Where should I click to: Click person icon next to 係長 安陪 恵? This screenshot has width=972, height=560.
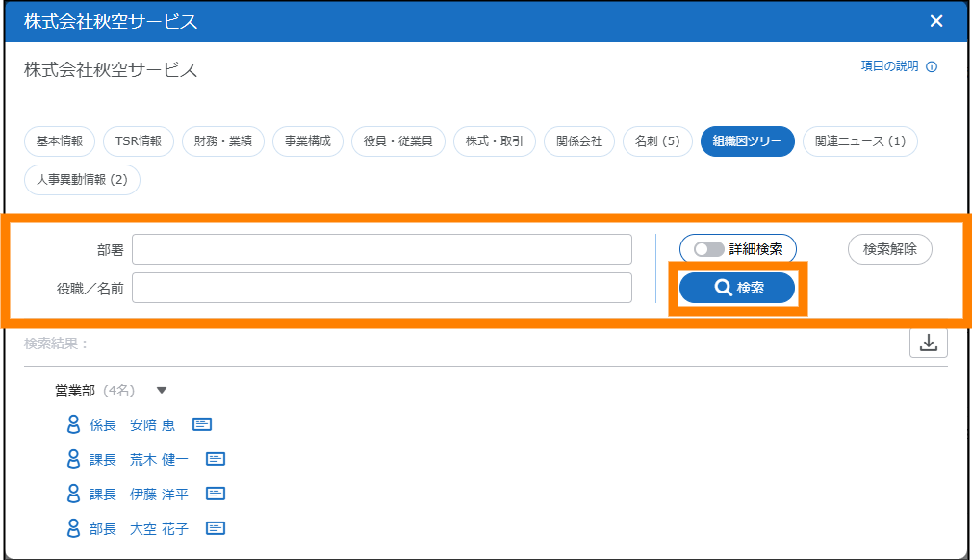(x=73, y=424)
